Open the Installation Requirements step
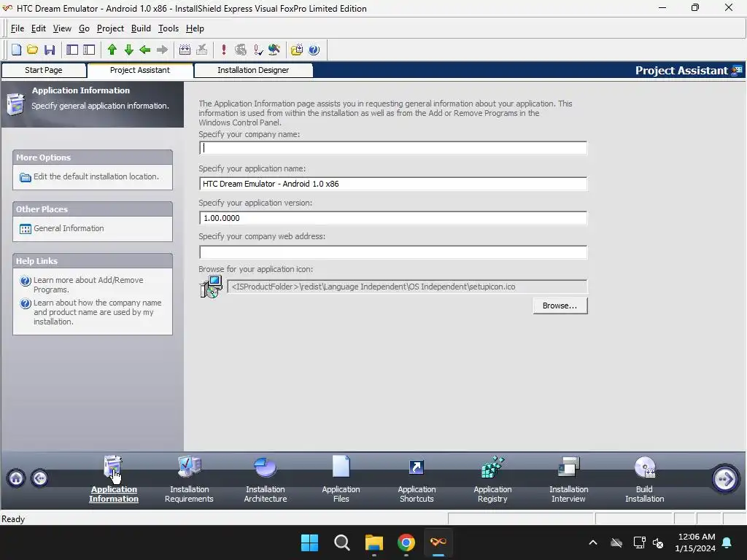747x560 pixels. point(189,479)
